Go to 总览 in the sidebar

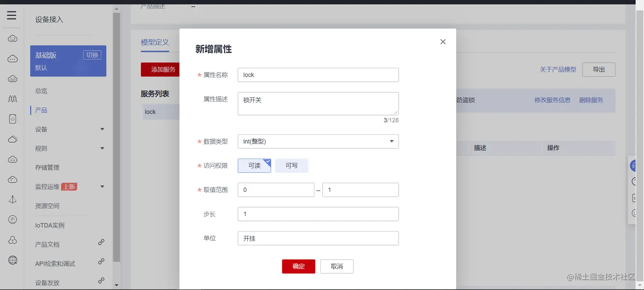coord(41,91)
